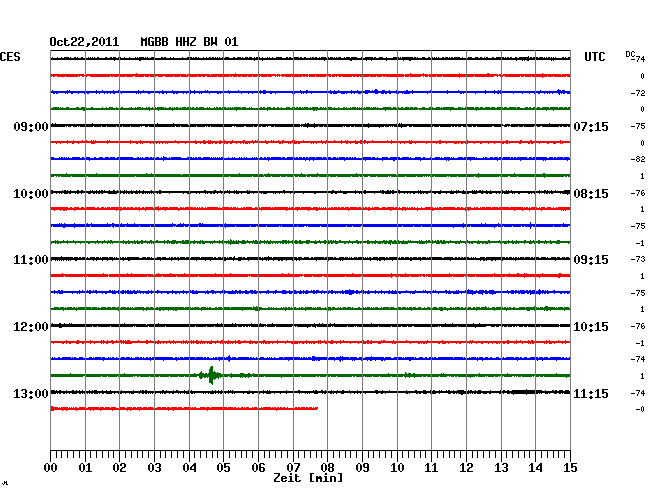Click minute tick label "06" on x-axis

coord(258,468)
